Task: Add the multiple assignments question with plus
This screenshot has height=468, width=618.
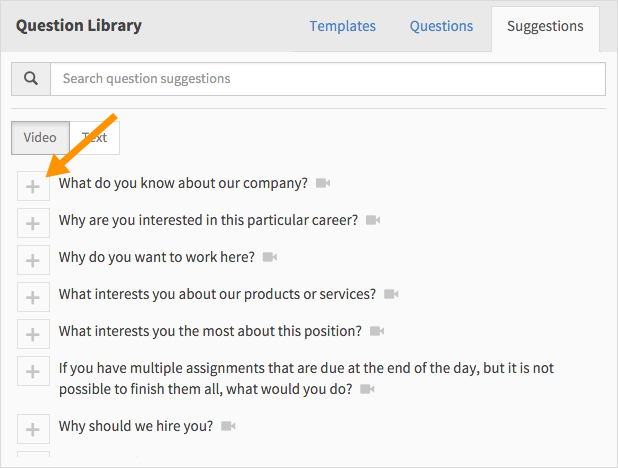Action: [33, 371]
